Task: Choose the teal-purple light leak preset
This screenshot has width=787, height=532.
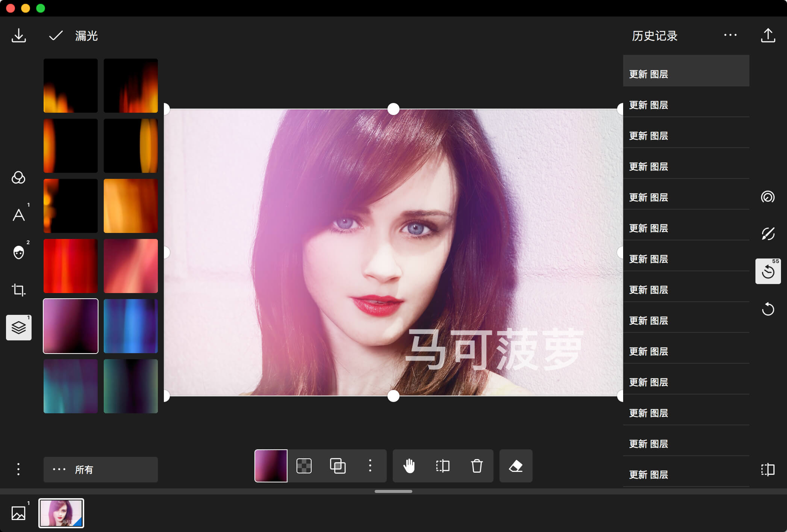Action: tap(71, 386)
